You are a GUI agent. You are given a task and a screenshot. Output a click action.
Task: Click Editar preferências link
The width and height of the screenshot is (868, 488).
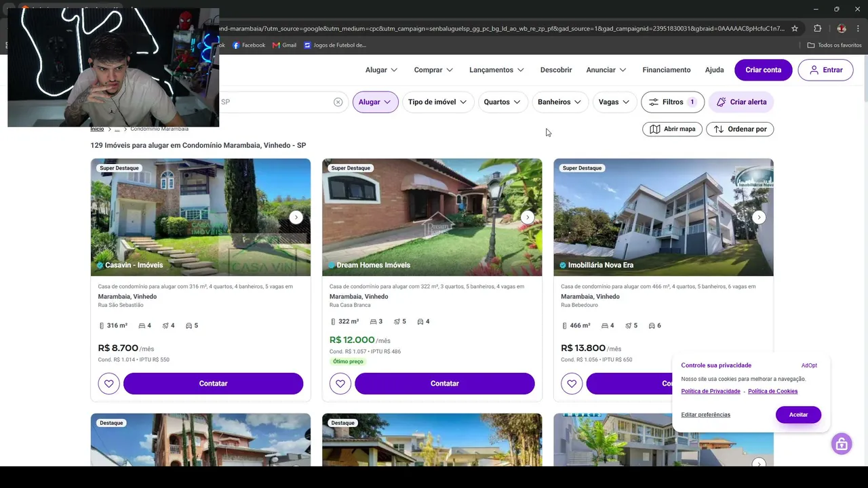tap(706, 415)
